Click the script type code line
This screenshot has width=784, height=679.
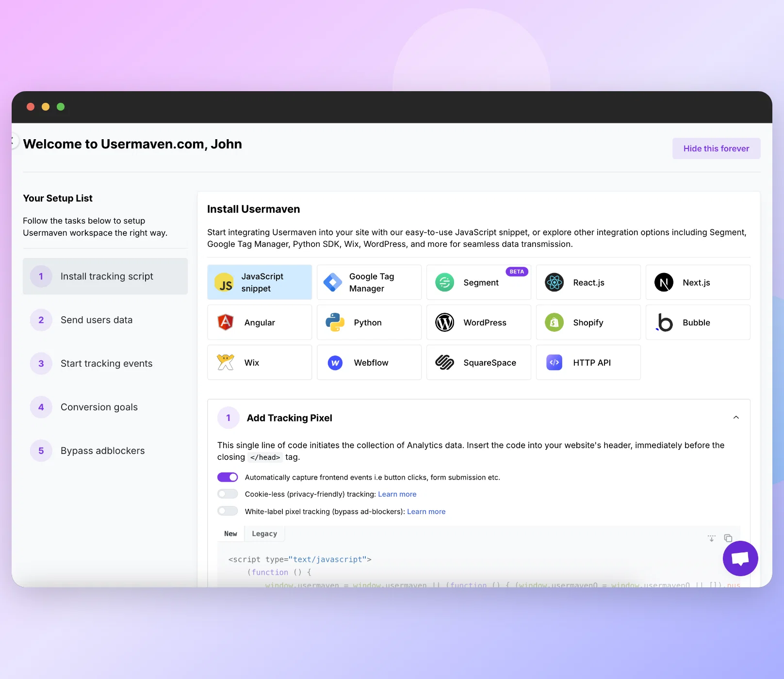coord(300,559)
